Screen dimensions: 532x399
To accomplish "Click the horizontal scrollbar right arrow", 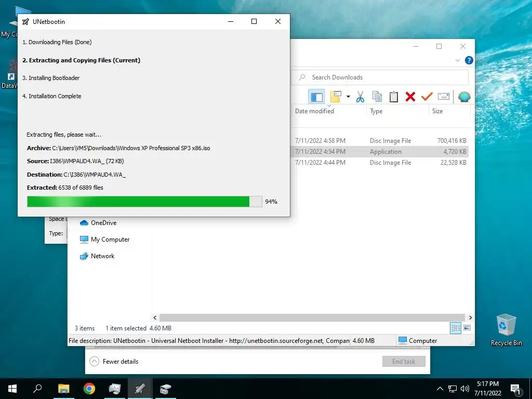I will coord(470,317).
